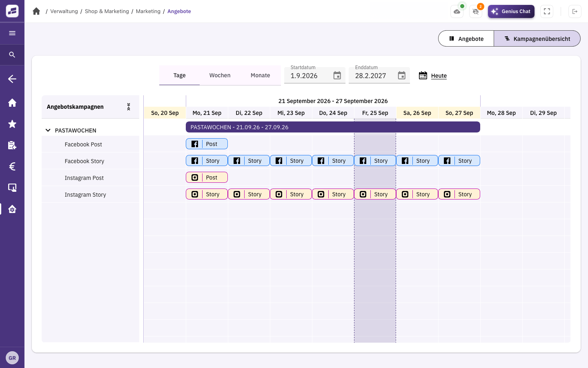Click the PASTAWOCHEN campaign bar
588x368 pixels.
tap(333, 127)
